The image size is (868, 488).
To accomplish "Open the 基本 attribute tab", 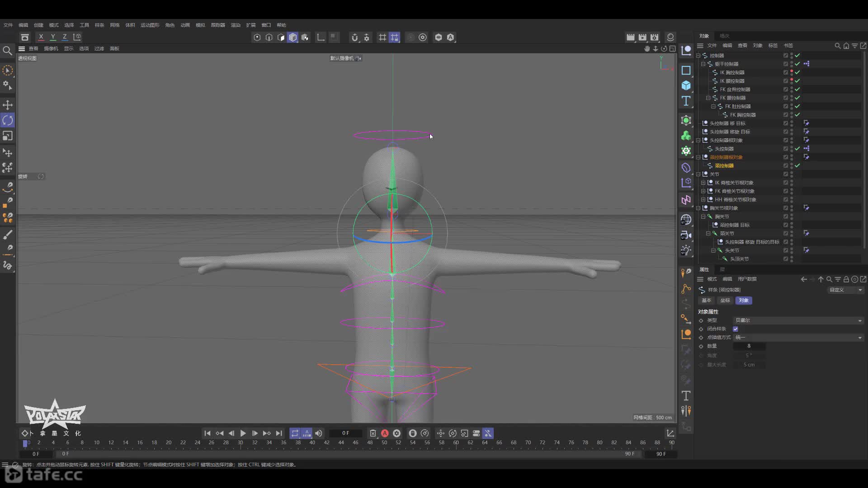I will coord(706,300).
